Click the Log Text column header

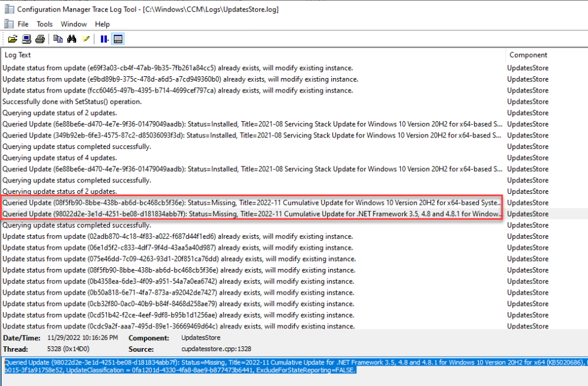[18, 55]
